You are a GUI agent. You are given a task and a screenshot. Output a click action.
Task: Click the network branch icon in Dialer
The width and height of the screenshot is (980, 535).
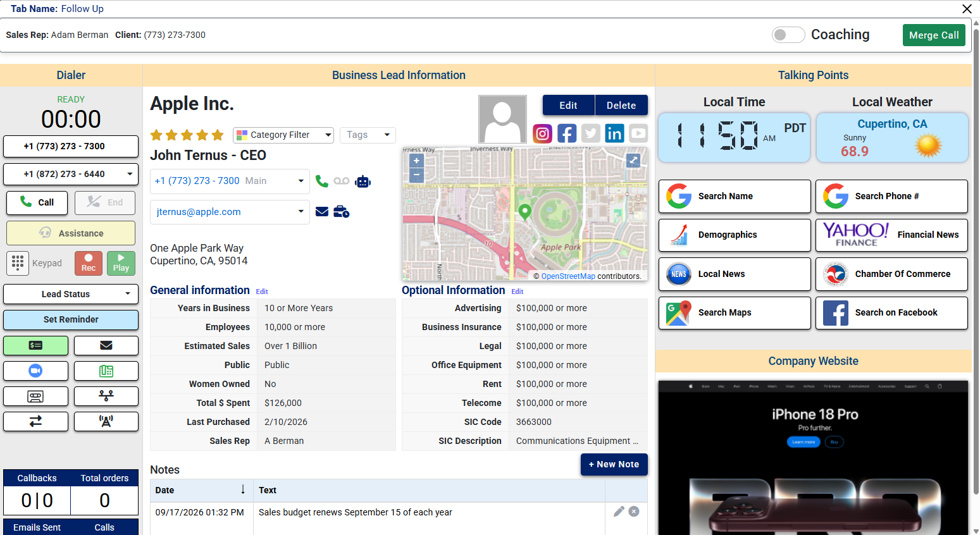pyautogui.click(x=106, y=396)
